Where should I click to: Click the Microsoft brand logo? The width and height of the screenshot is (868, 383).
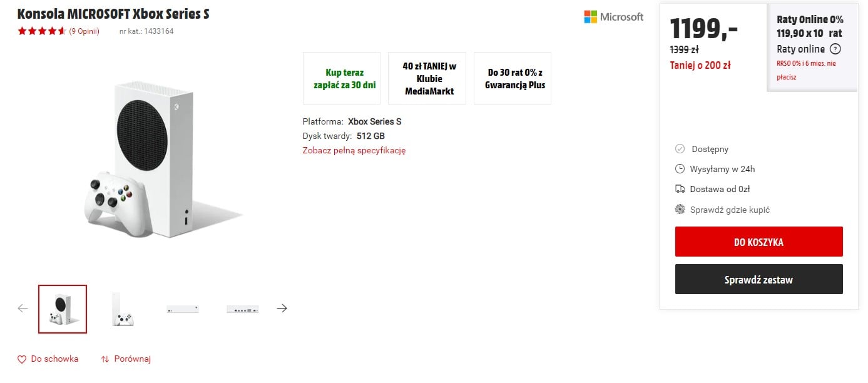click(x=613, y=17)
